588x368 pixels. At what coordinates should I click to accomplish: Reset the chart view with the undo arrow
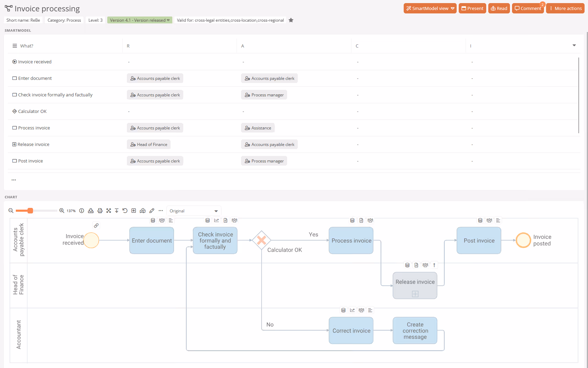click(x=125, y=211)
